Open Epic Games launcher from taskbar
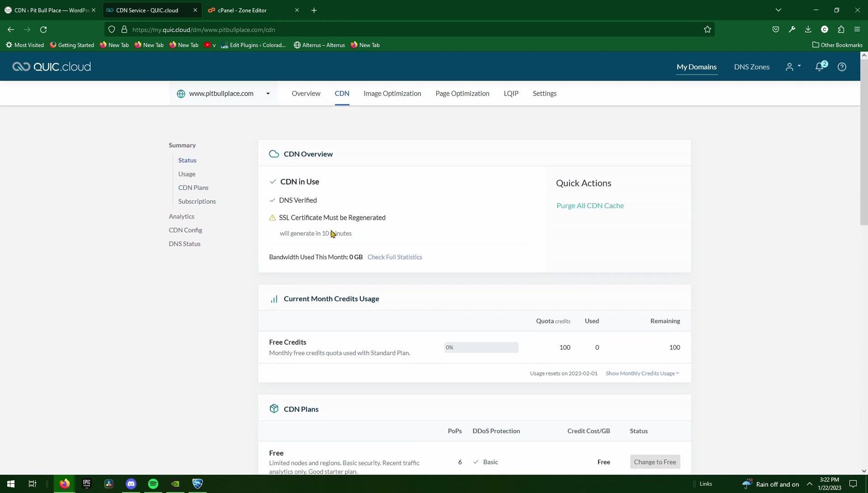This screenshot has width=868, height=493. [x=87, y=484]
